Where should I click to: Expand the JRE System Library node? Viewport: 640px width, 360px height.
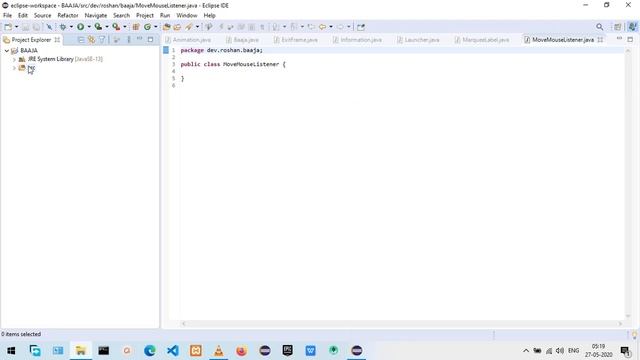coord(14,59)
